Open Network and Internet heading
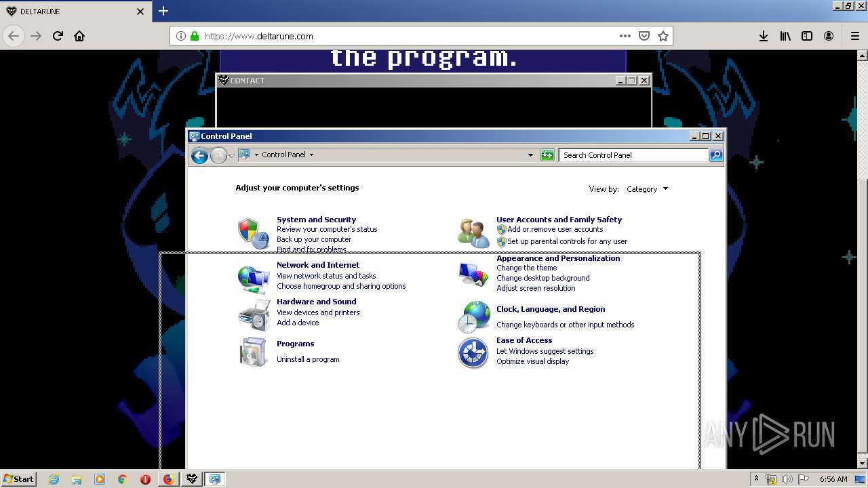The image size is (868, 488). (x=318, y=265)
